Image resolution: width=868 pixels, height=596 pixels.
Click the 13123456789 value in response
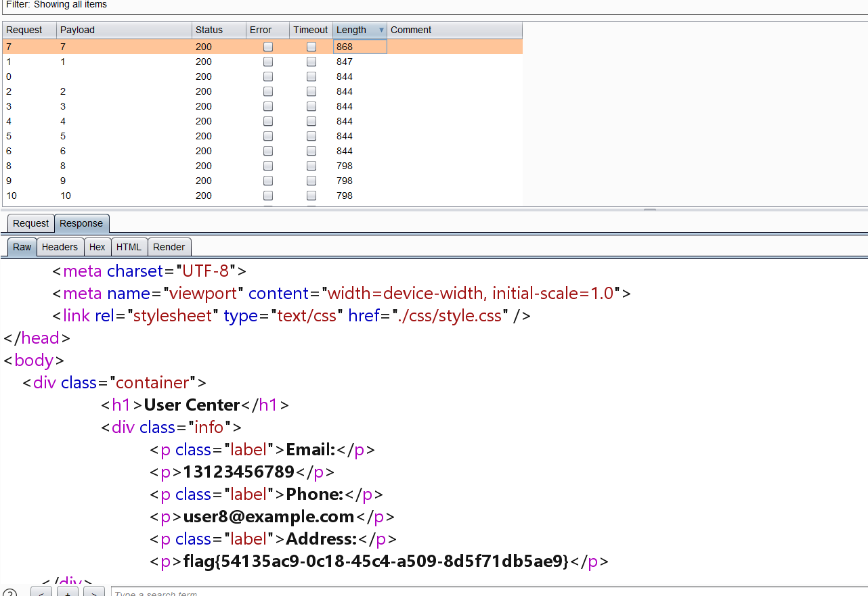pyautogui.click(x=238, y=472)
